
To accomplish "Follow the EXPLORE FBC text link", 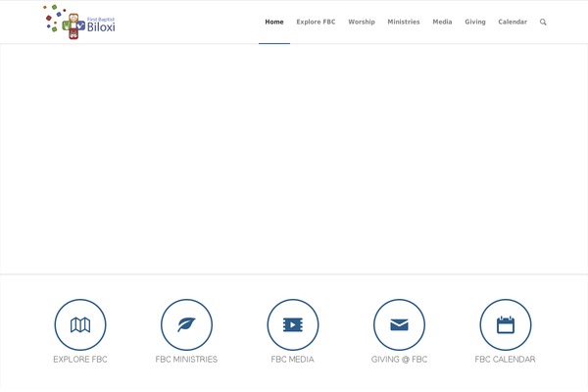I will coord(80,360).
